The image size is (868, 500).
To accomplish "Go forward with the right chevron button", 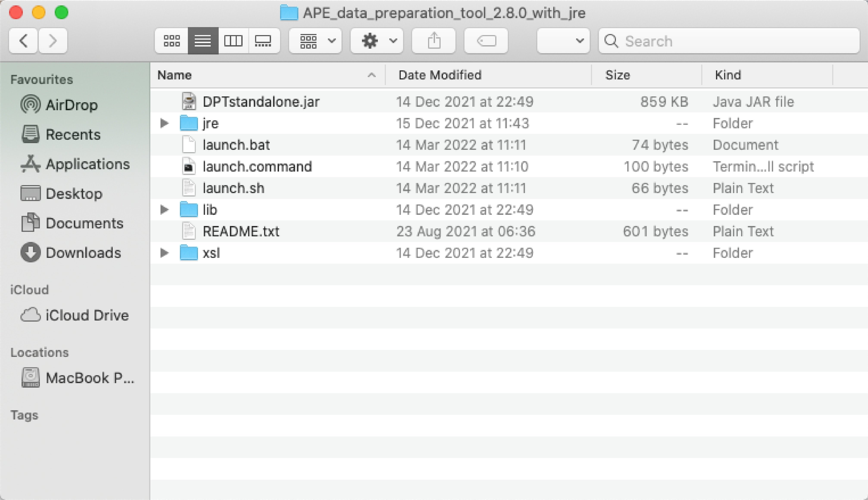I will [x=53, y=41].
